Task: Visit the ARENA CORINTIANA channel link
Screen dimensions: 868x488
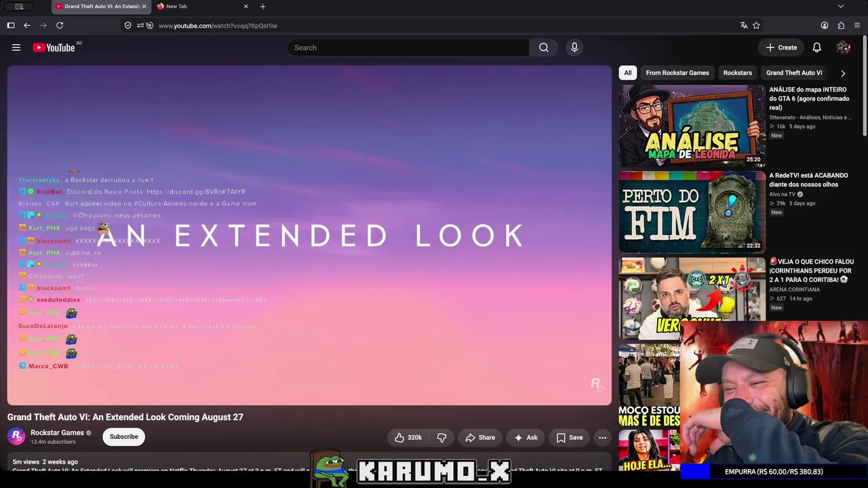Action: tap(795, 289)
